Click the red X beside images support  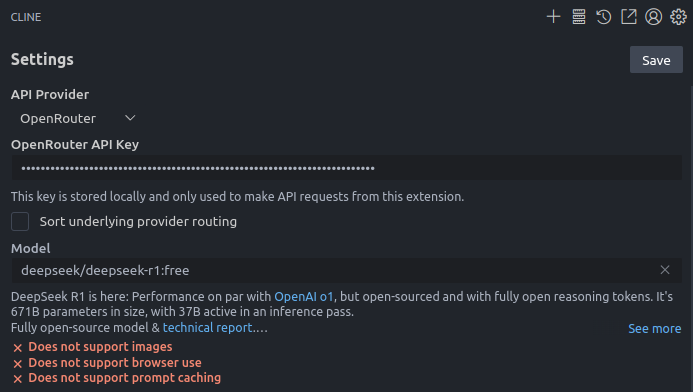click(18, 348)
